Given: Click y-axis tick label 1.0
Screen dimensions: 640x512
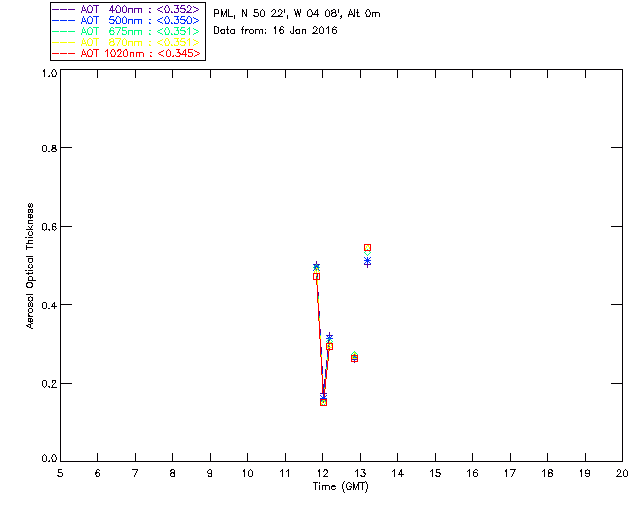Looking at the screenshot, I should (49, 73).
